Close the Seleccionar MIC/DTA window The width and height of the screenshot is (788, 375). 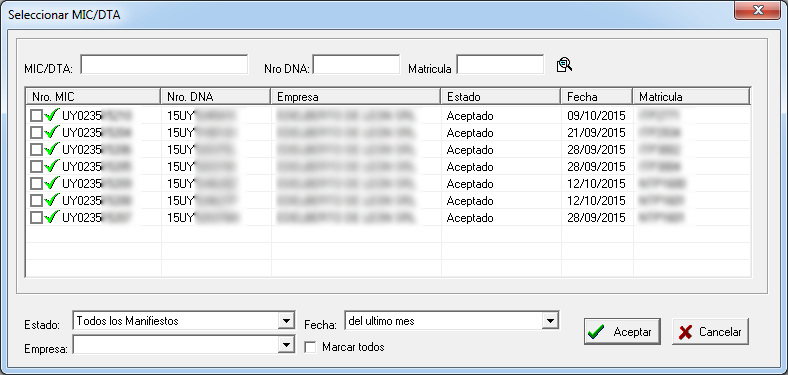(x=757, y=11)
